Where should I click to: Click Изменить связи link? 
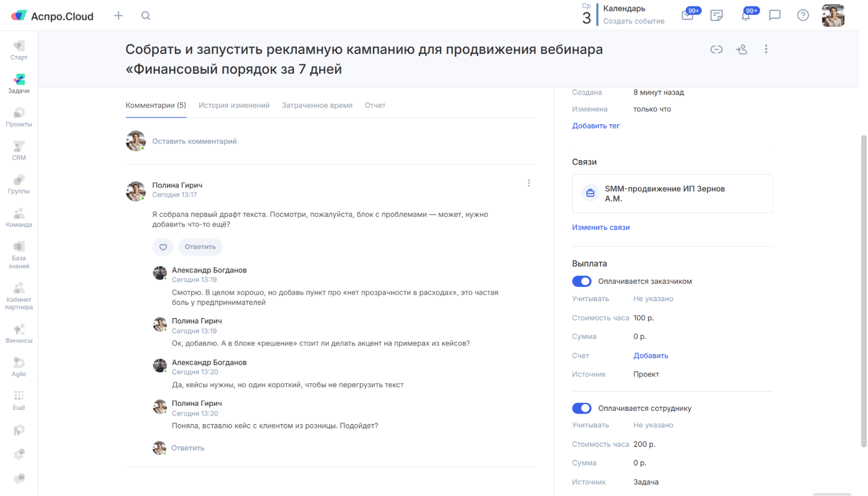[601, 227]
